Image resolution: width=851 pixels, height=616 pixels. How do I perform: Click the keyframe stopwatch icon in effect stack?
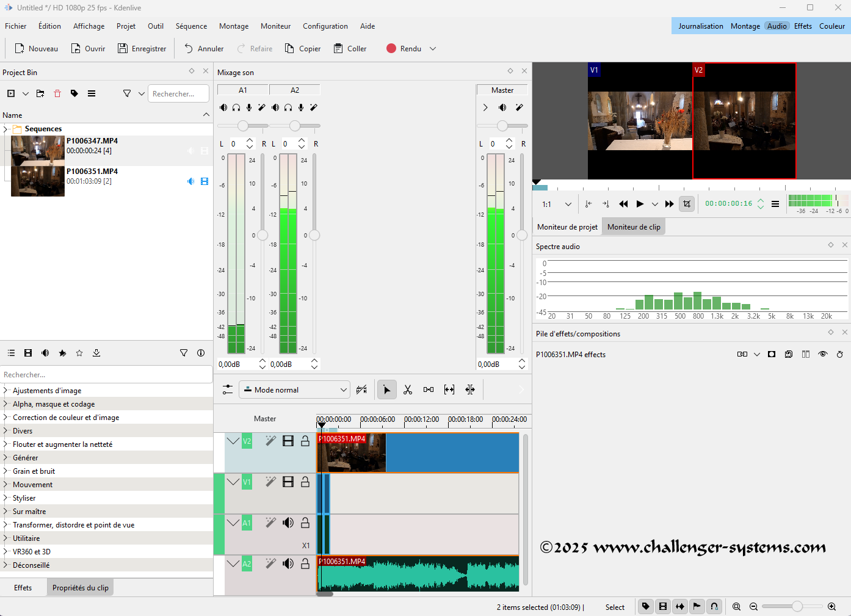click(840, 354)
